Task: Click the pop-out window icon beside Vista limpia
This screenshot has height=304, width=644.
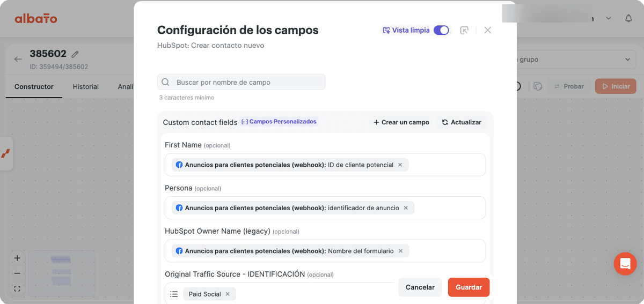Action: pyautogui.click(x=465, y=30)
